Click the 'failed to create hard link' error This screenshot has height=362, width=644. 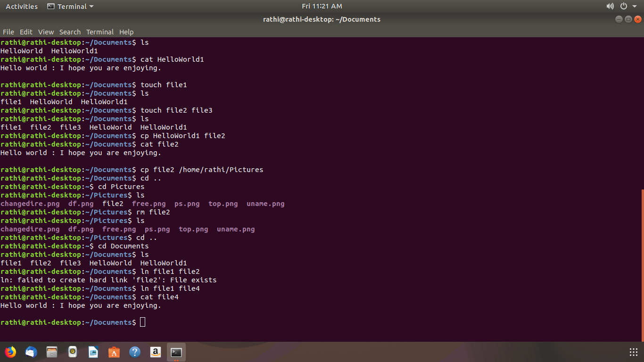click(x=108, y=280)
